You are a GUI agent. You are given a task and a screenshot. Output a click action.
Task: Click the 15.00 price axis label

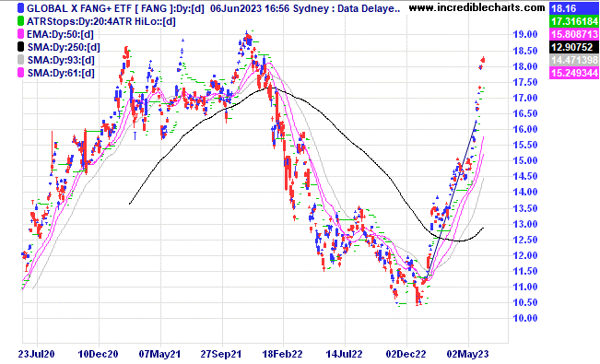click(525, 160)
